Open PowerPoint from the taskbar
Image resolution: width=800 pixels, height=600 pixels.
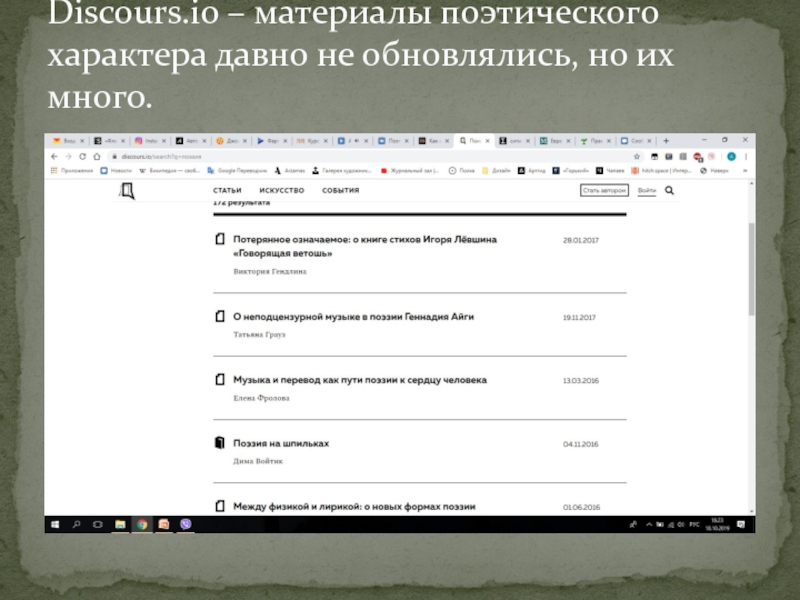[x=164, y=524]
